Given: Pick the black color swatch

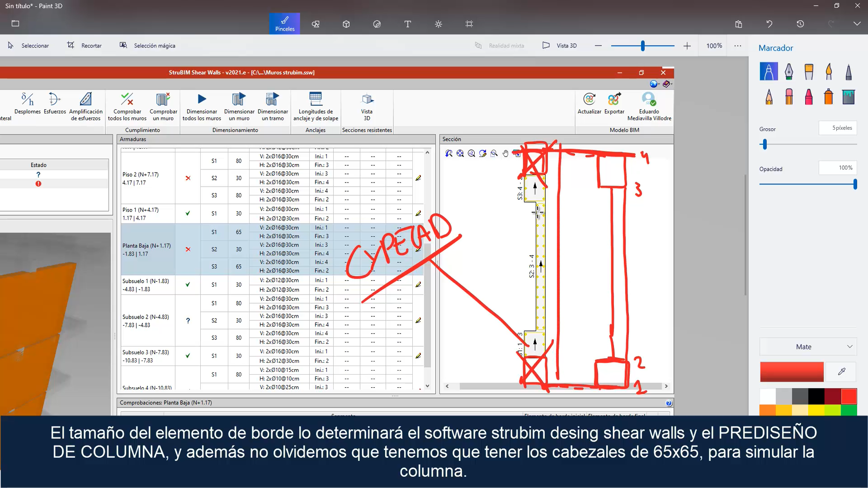Looking at the screenshot, I should (x=816, y=396).
